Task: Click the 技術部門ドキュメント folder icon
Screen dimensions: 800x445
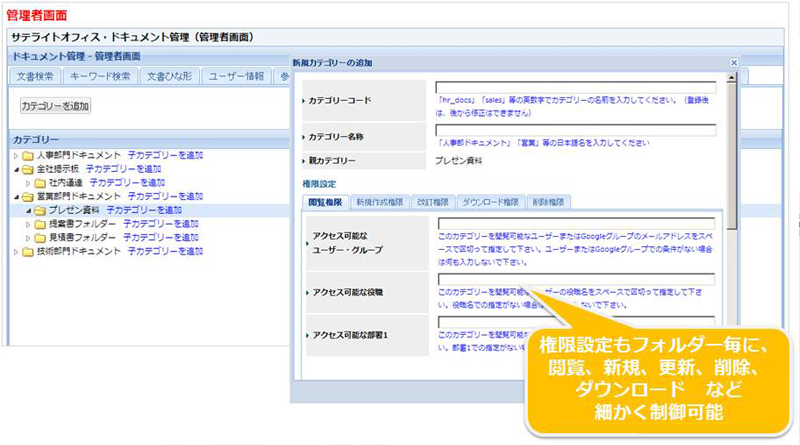Action: click(27, 252)
